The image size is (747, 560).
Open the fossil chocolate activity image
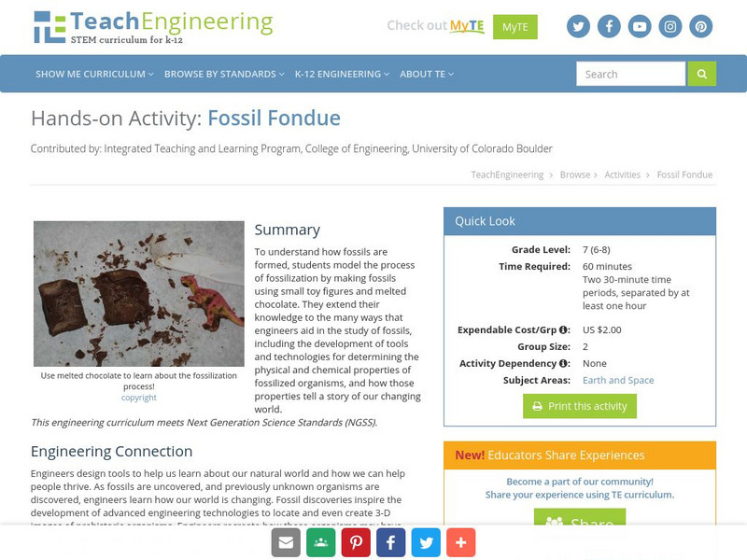[138, 293]
